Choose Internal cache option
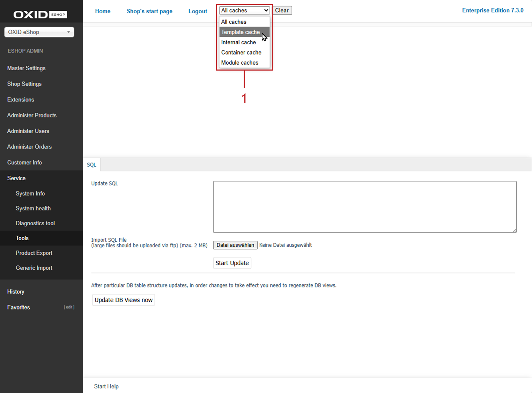This screenshot has width=532, height=393. pyautogui.click(x=238, y=42)
